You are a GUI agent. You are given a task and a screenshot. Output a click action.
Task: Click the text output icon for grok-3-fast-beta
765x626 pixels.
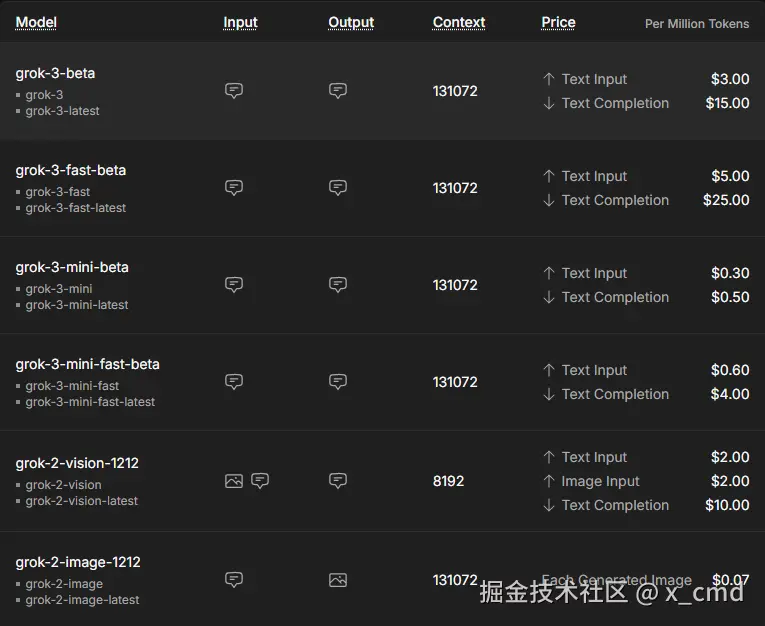click(x=338, y=187)
